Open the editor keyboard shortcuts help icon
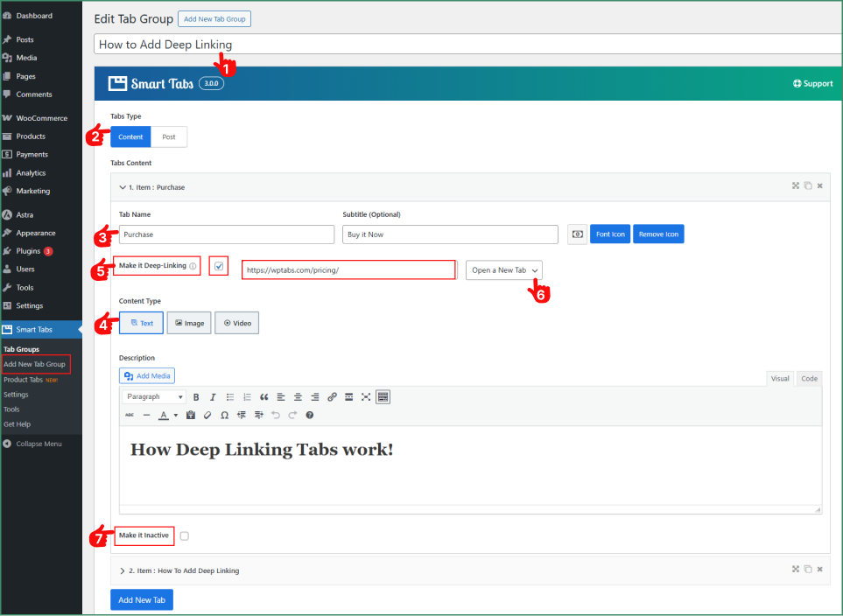 click(310, 415)
